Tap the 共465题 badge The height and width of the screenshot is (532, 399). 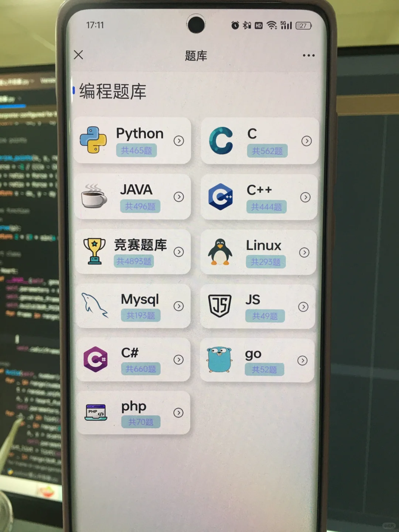(136, 150)
